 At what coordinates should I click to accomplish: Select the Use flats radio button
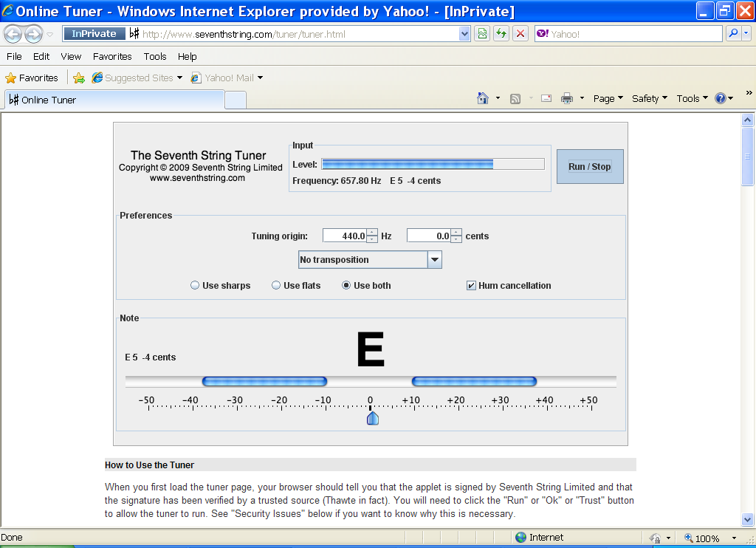click(276, 285)
